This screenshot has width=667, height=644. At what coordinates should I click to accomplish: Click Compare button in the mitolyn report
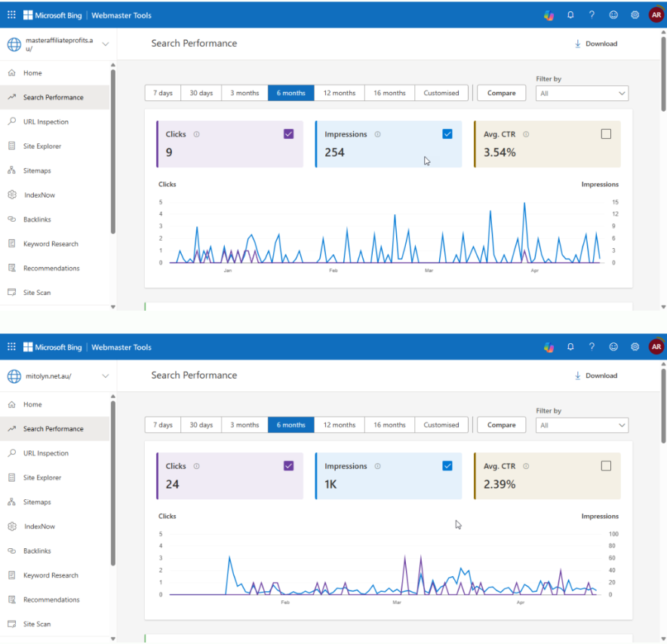502,425
